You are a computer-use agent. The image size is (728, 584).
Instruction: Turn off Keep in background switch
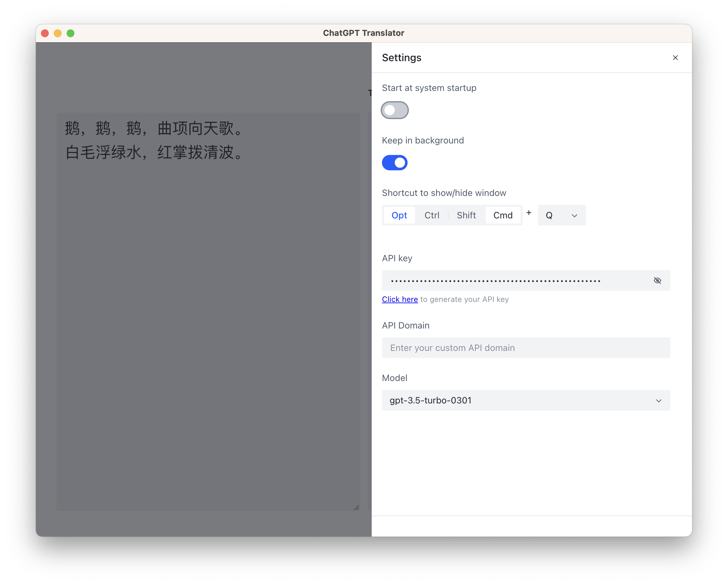coord(394,163)
